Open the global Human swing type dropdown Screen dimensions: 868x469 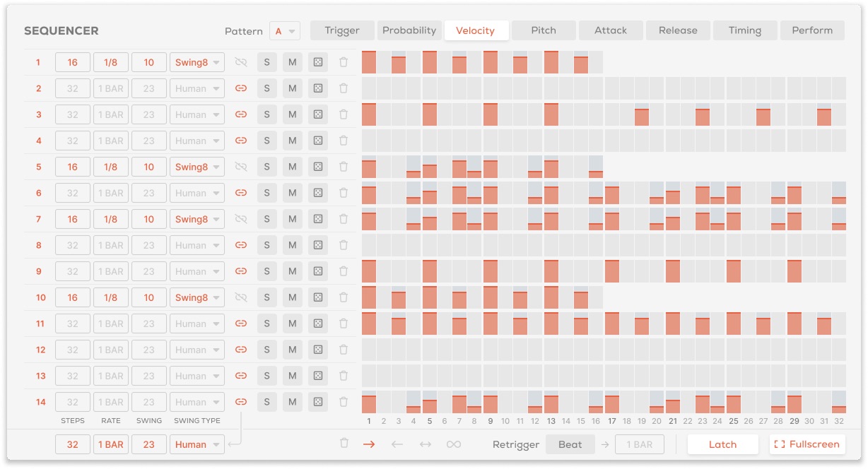pos(197,444)
